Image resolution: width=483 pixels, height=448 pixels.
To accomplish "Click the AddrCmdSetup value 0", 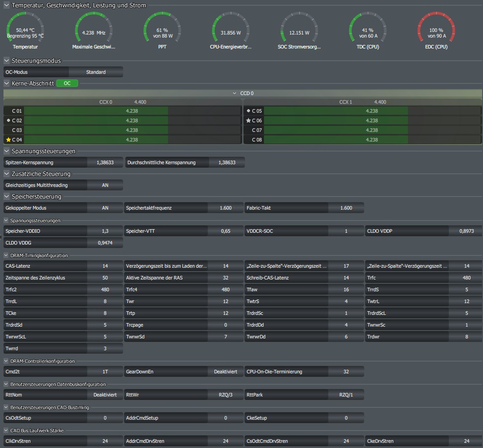I will pos(226,418).
